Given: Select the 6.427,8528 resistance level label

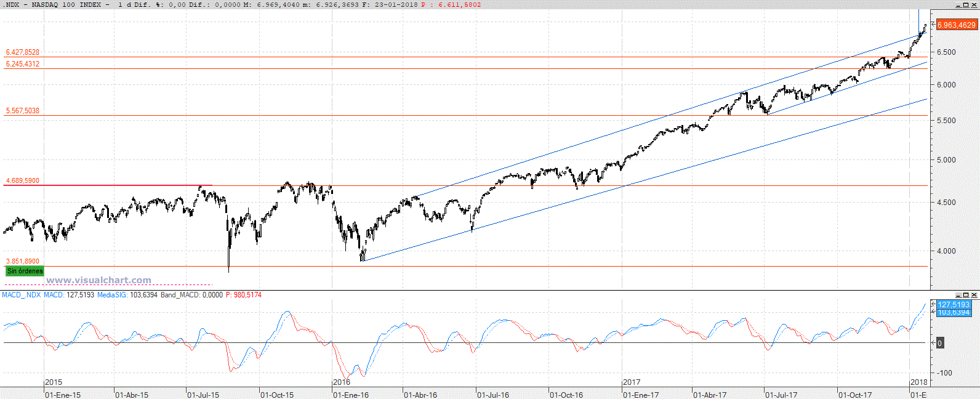Looking at the screenshot, I should coord(23,52).
